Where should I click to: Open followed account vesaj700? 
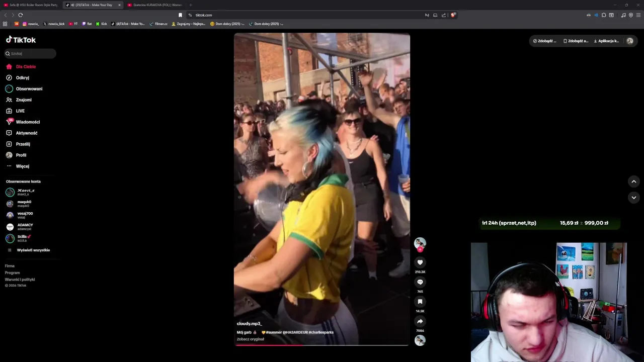click(x=20, y=215)
